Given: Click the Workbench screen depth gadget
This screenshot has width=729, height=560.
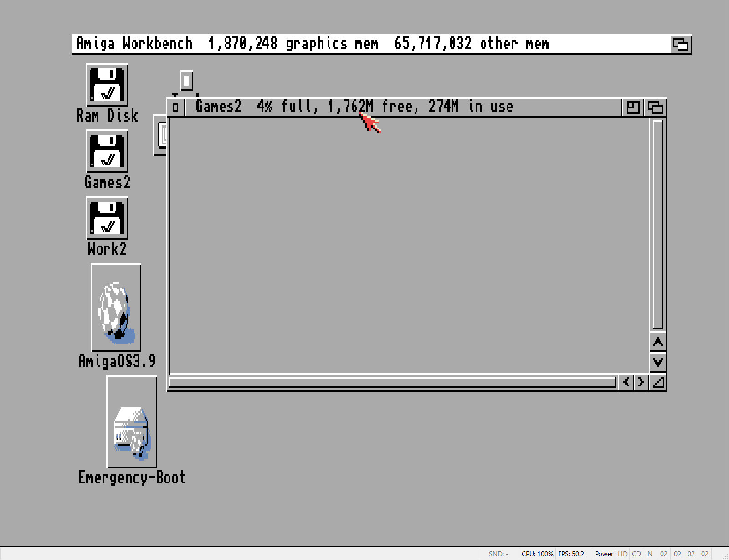Looking at the screenshot, I should (x=681, y=45).
